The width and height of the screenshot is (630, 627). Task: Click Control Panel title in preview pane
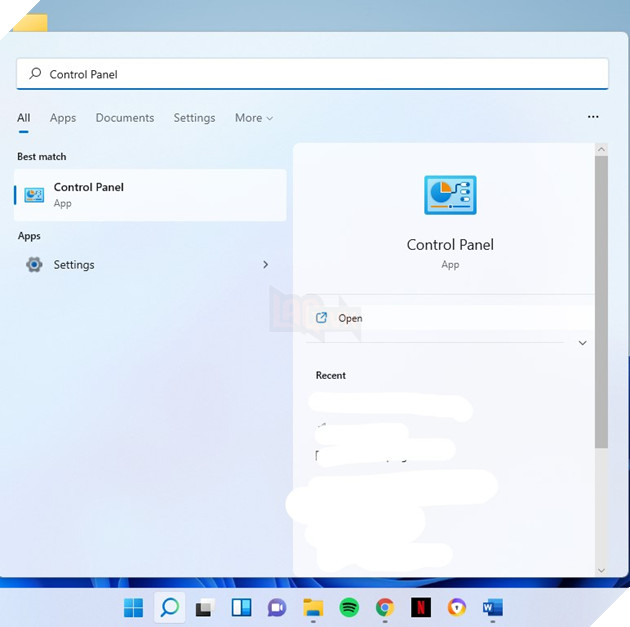pos(450,245)
